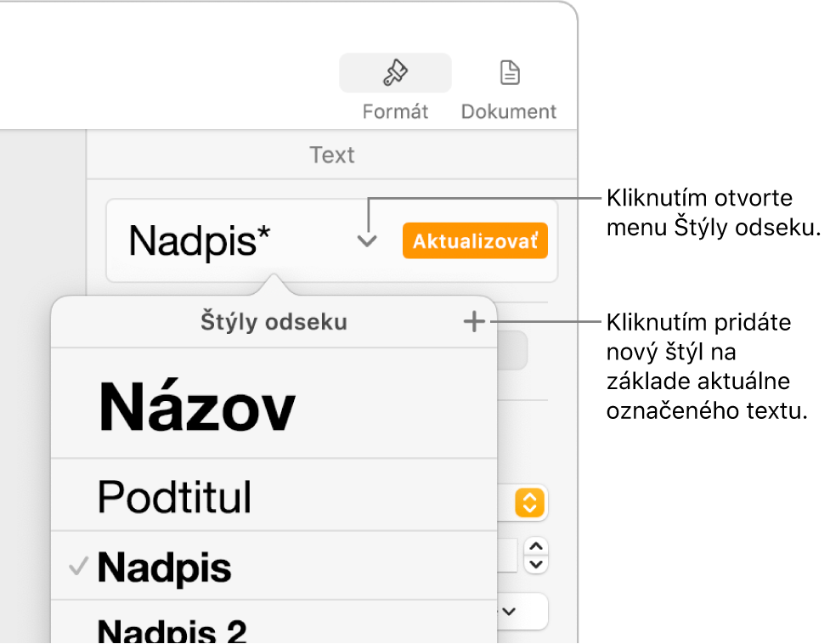Open paragraph styles menu chevron beside Nadpis*

pos(367,241)
